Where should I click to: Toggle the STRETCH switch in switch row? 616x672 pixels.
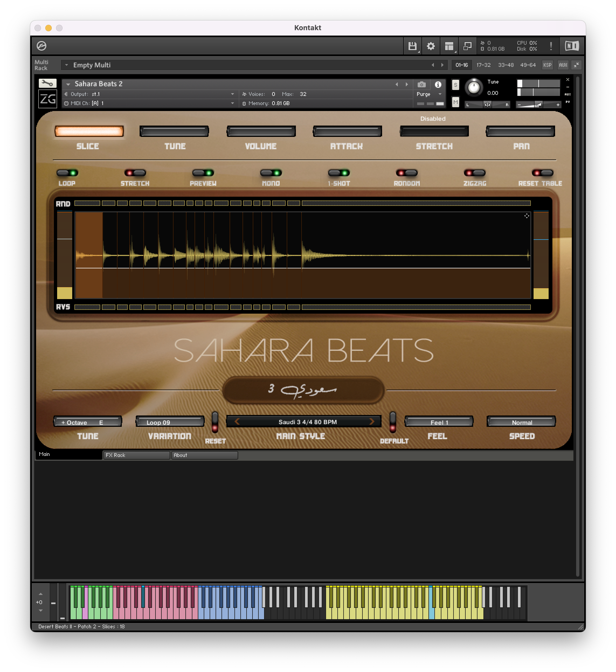tap(135, 173)
